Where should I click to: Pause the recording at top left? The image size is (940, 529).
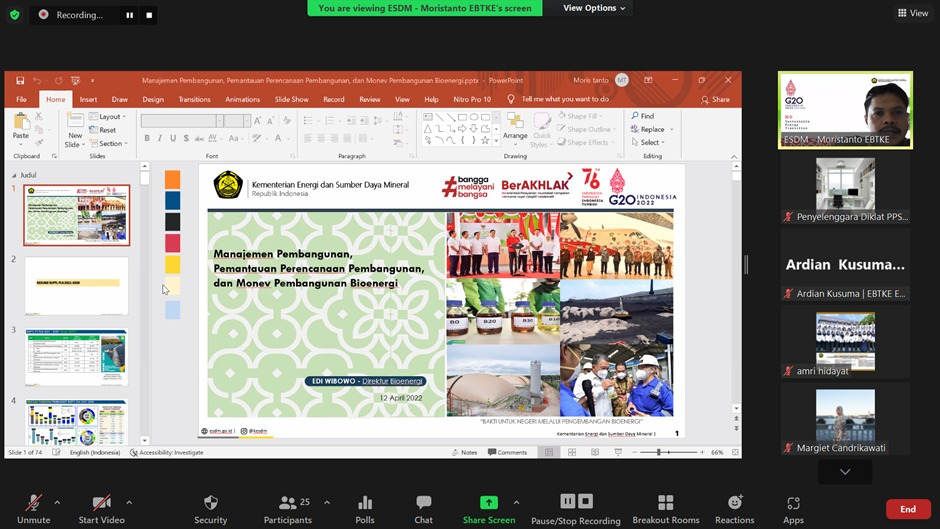click(x=129, y=15)
